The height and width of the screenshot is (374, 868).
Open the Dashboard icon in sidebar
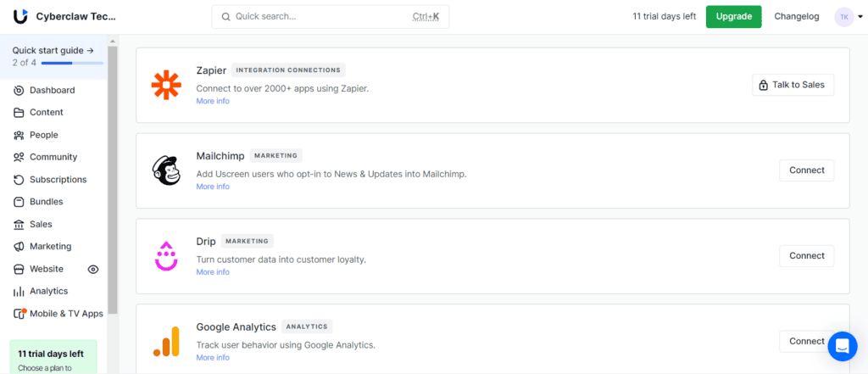(x=19, y=90)
